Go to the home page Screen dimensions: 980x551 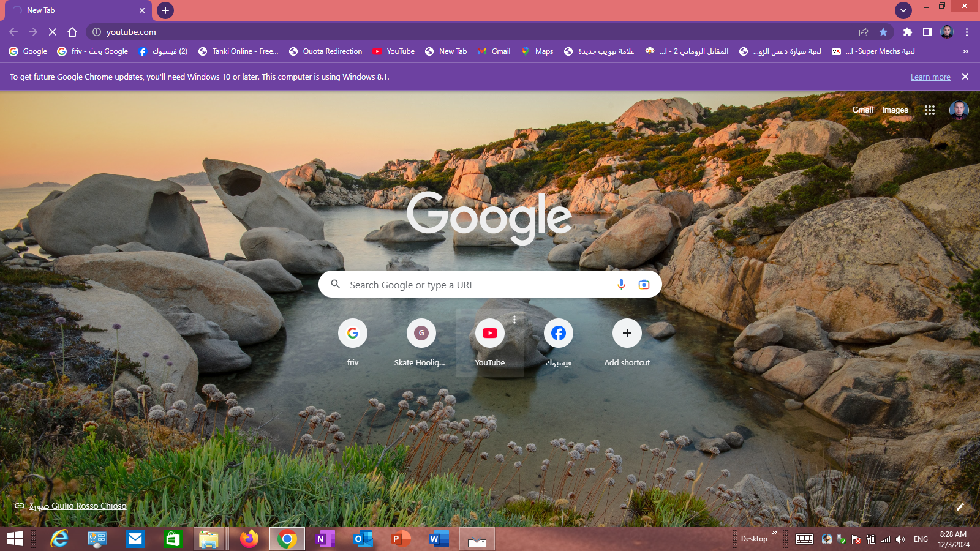72,32
